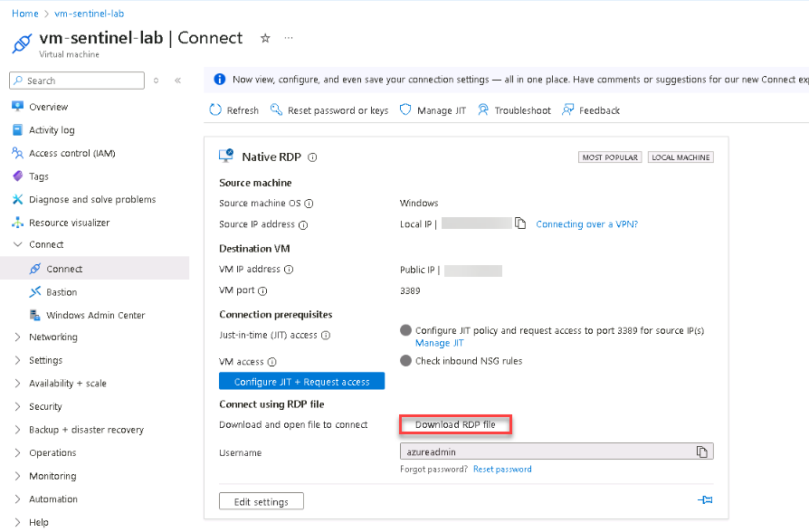
Task: Click the info icon in the notification banner
Action: click(220, 79)
